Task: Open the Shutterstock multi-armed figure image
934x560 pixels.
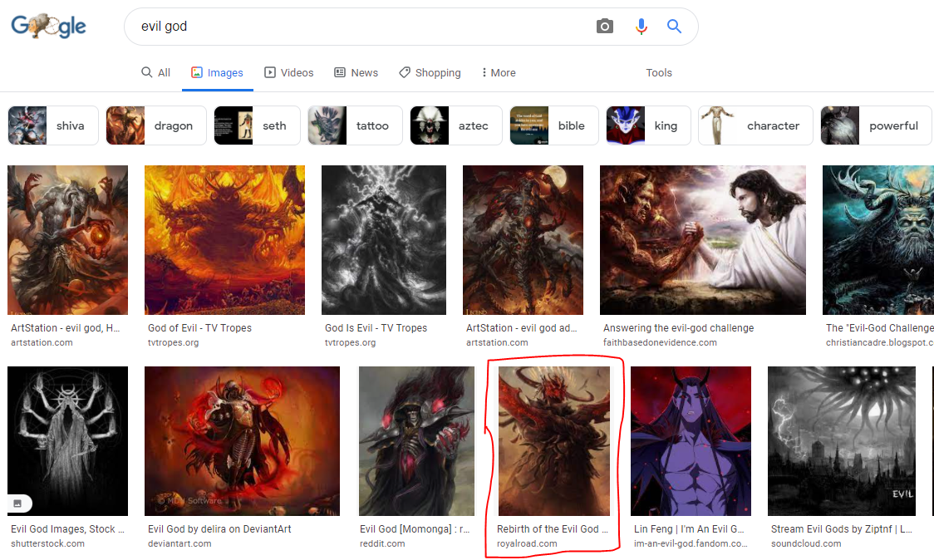Action: tap(67, 441)
